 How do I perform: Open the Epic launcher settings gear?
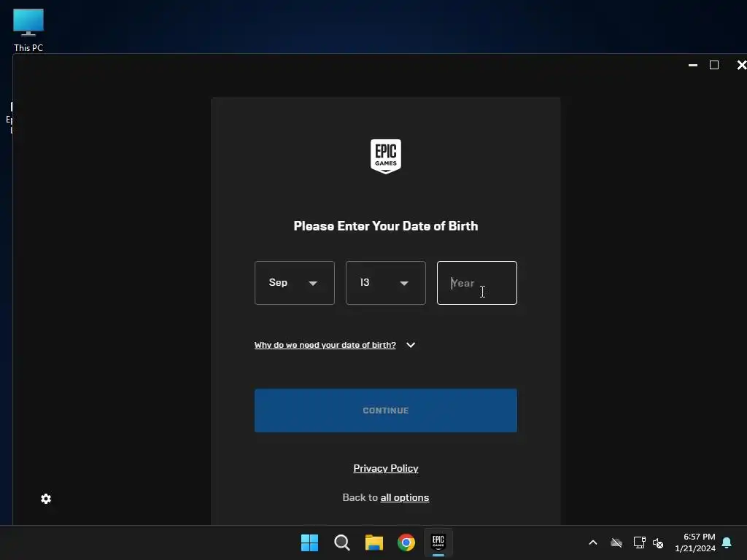[46, 499]
